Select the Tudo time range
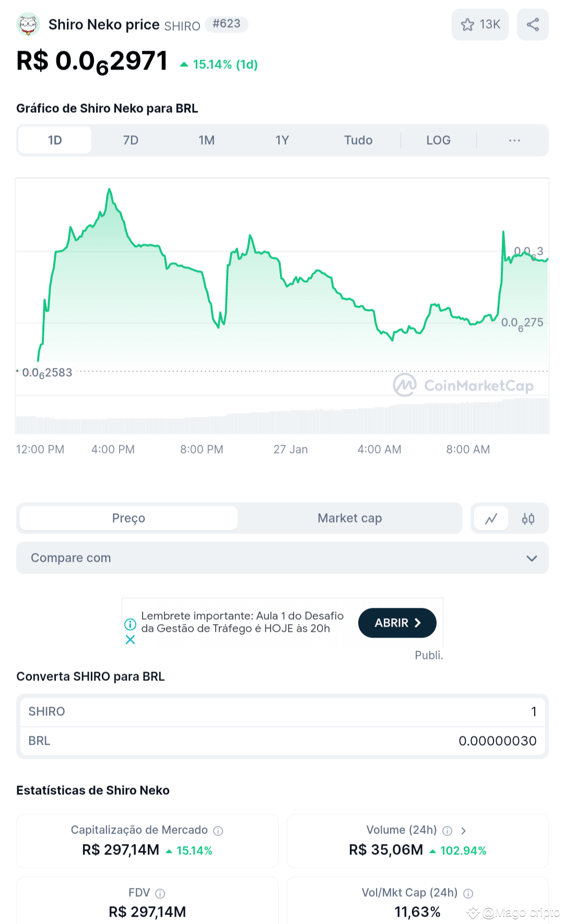This screenshot has width=564, height=924. pyautogui.click(x=358, y=140)
